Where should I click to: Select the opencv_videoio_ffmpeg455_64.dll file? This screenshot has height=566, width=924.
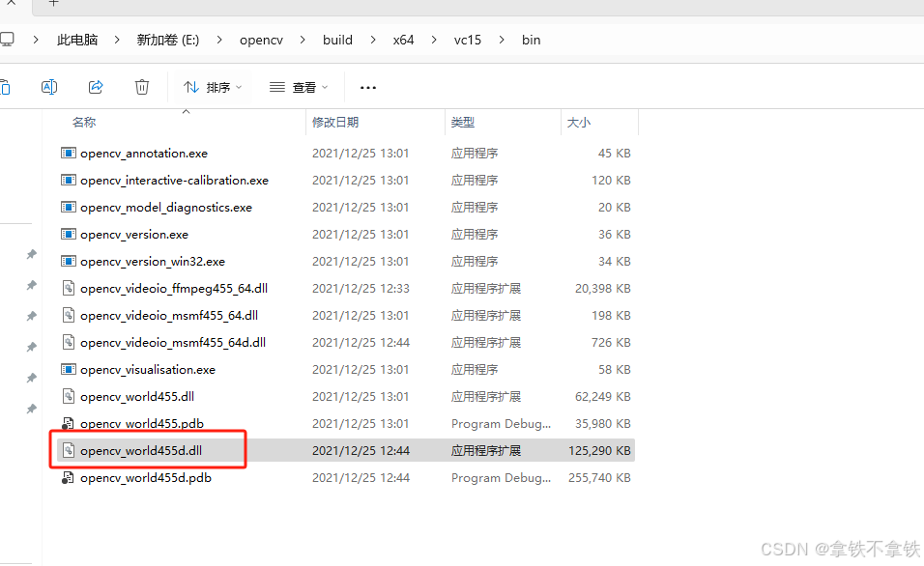tap(174, 288)
